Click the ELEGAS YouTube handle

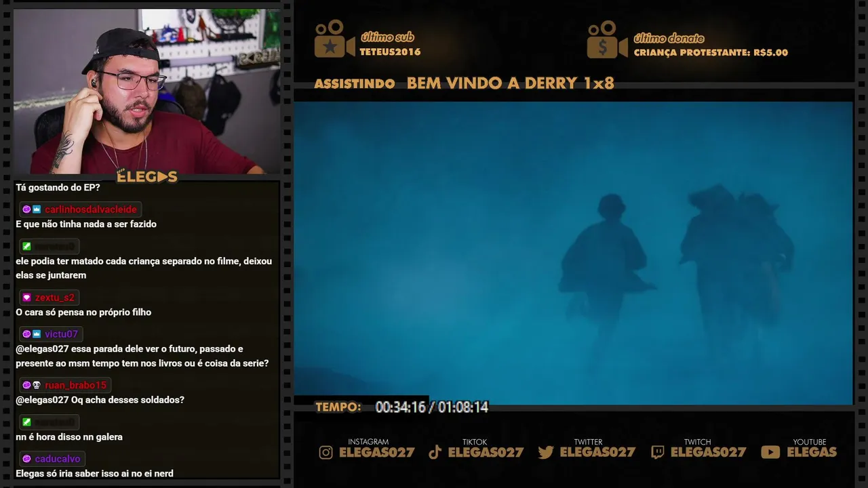coord(812,452)
